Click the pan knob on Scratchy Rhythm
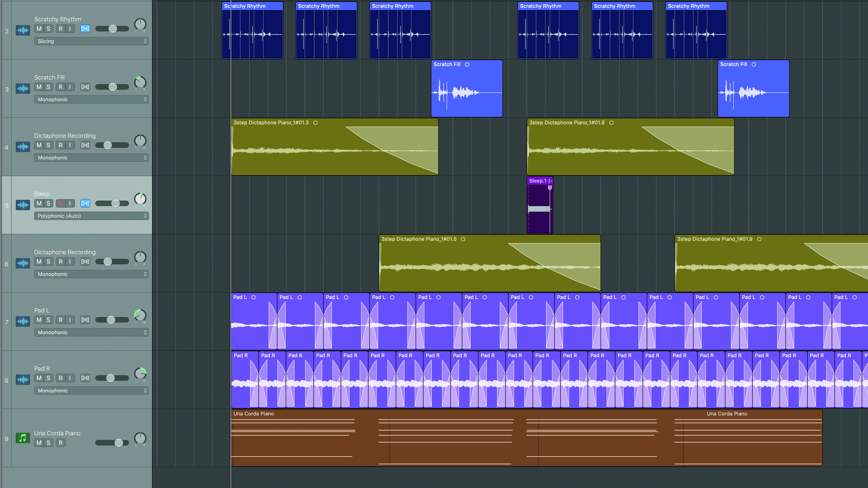Viewport: 868px width, 488px height. tap(140, 24)
